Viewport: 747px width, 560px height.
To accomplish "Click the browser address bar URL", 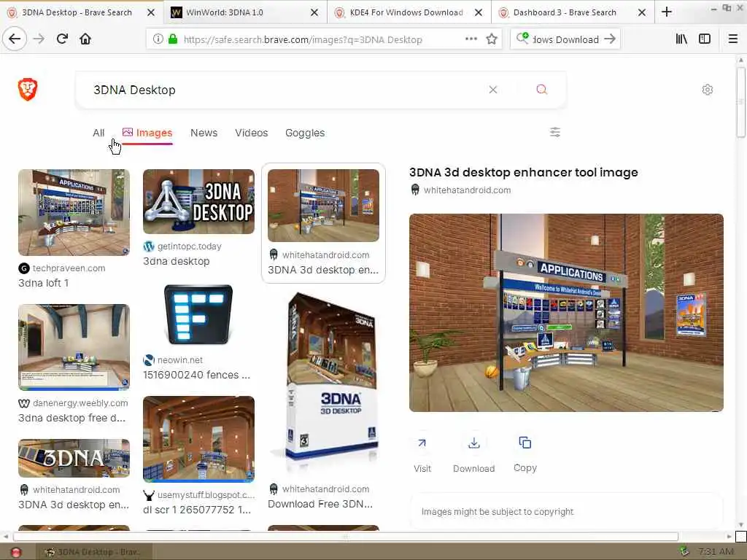I will [303, 39].
